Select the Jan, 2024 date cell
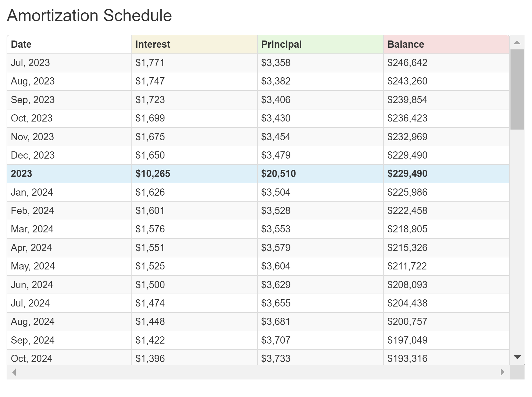Image resolution: width=532 pixels, height=397 pixels. [32, 192]
